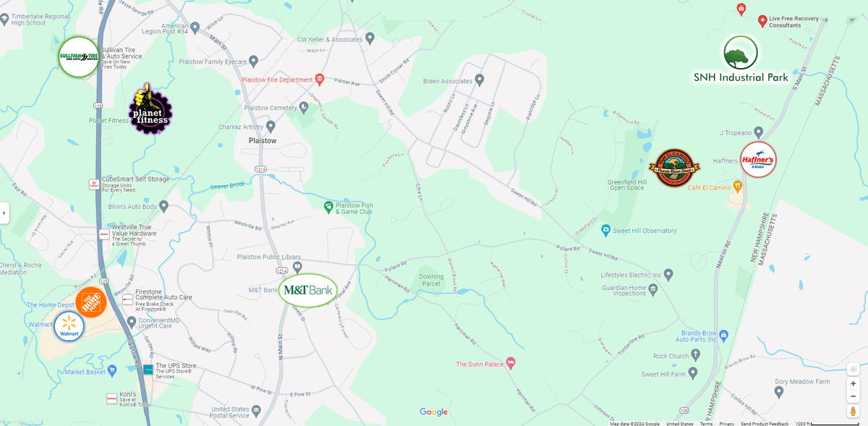Zoom in with the plus button
This screenshot has height=426, width=868.
pos(853,383)
